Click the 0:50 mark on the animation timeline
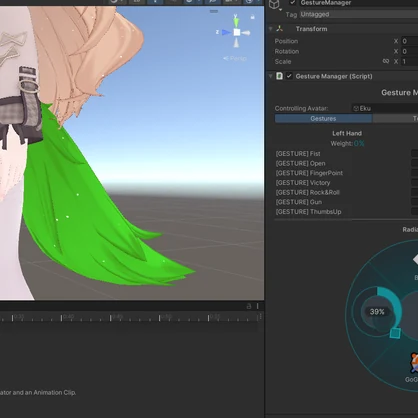Viewport: 418px width, 418px height. (166, 316)
